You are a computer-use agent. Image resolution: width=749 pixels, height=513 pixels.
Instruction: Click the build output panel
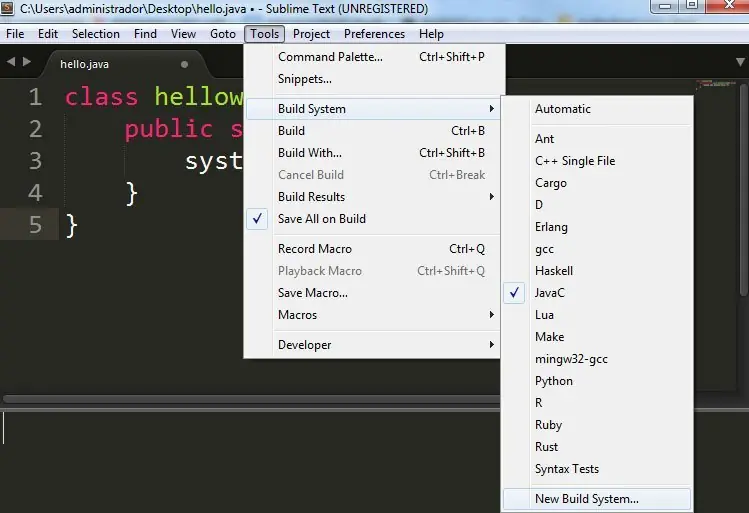(x=248, y=461)
